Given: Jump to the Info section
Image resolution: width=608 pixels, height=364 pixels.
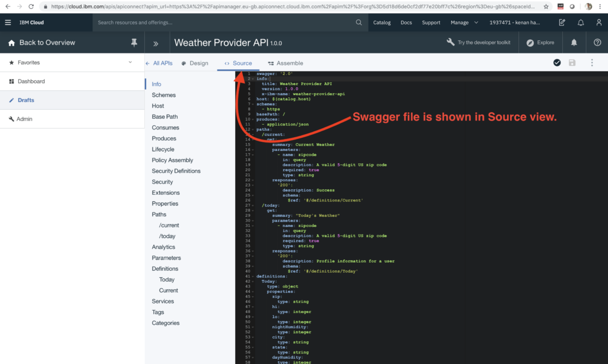Looking at the screenshot, I should point(156,84).
